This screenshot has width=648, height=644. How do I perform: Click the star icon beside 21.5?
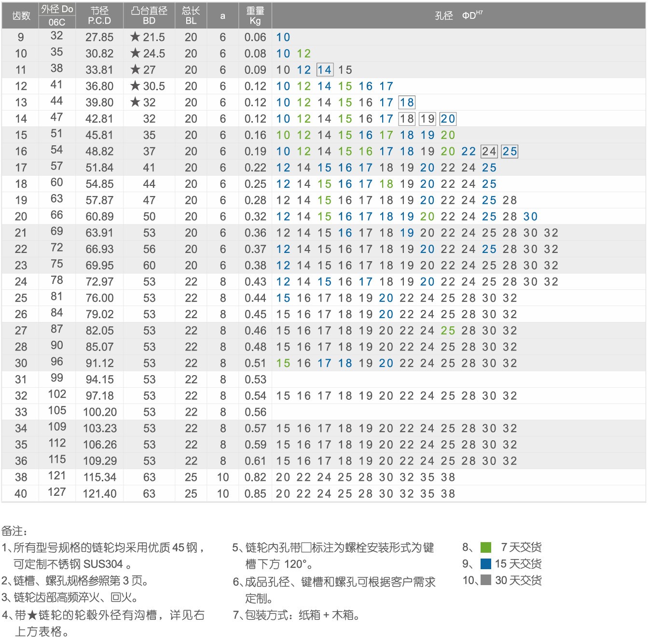(x=135, y=37)
